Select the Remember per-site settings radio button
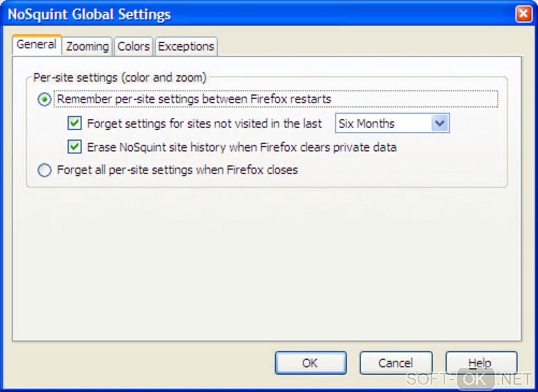The width and height of the screenshot is (538, 392). coord(45,99)
